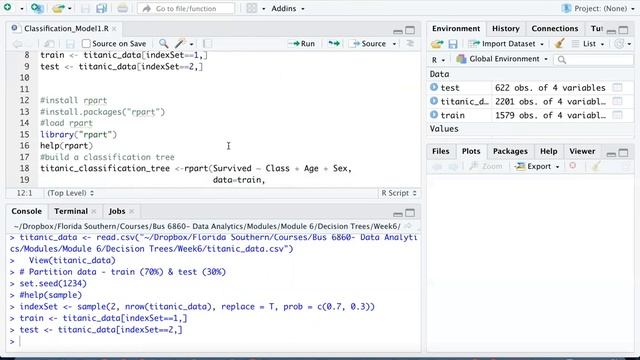640x360 pixels.
Task: View the test data table icon
Action: (x=618, y=87)
